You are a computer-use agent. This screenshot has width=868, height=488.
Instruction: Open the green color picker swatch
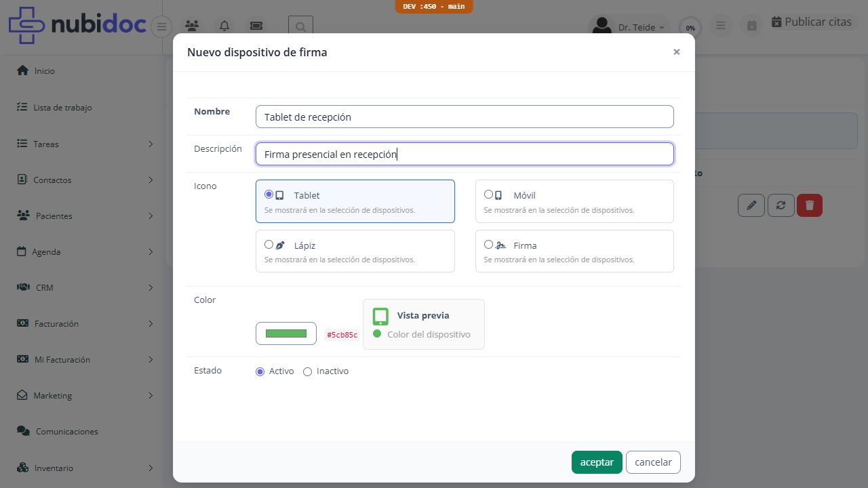point(286,333)
